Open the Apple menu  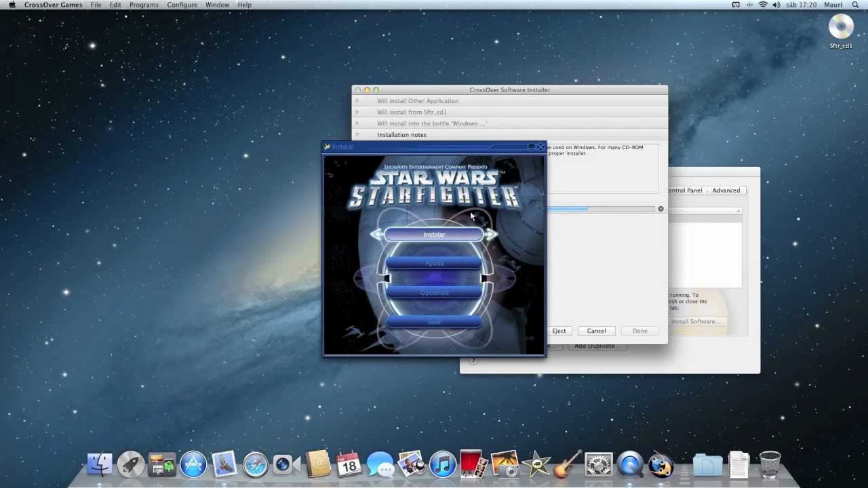[x=12, y=5]
